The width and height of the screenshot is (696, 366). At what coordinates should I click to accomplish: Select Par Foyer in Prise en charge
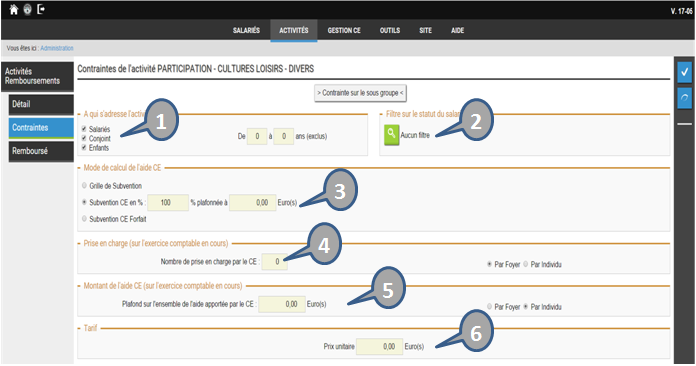[489, 264]
